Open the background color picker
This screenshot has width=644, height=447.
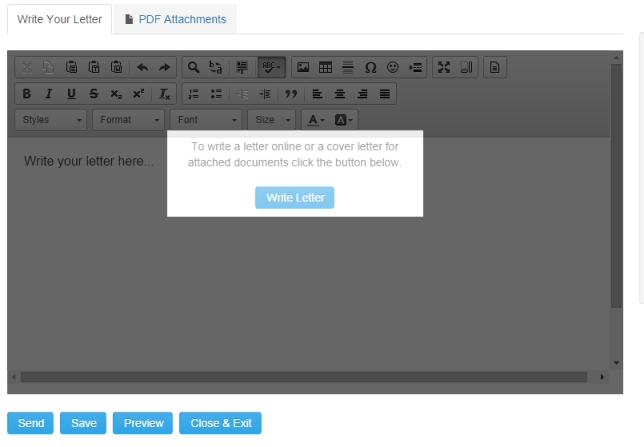pos(343,120)
